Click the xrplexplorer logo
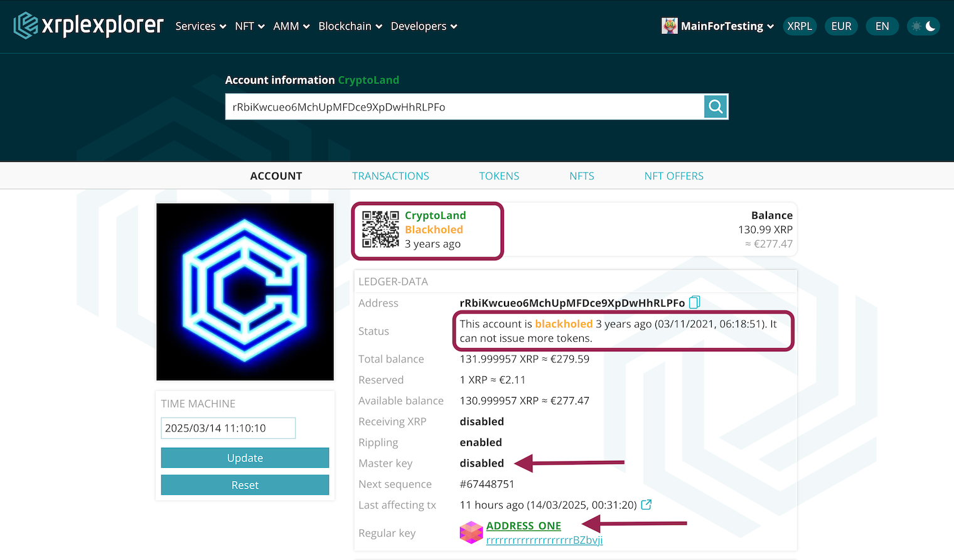This screenshot has height=560, width=954. click(88, 26)
